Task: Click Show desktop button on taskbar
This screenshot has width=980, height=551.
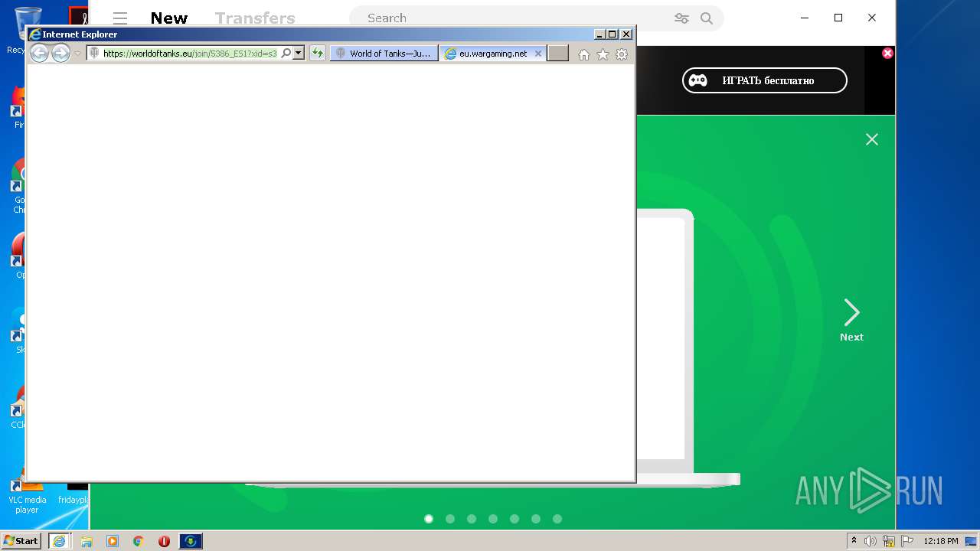Action: (972, 541)
